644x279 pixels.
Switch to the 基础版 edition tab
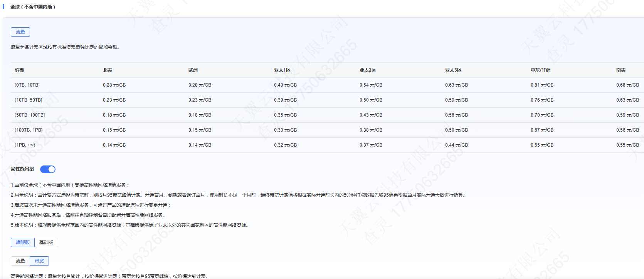click(46, 242)
